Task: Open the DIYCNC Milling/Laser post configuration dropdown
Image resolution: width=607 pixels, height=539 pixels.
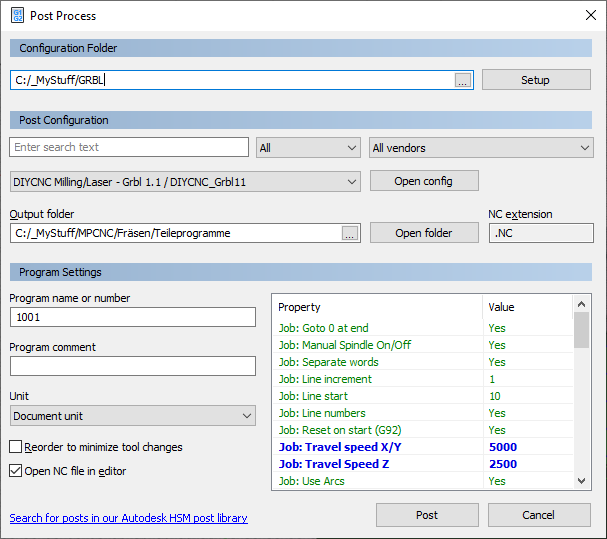Action: coord(185,182)
